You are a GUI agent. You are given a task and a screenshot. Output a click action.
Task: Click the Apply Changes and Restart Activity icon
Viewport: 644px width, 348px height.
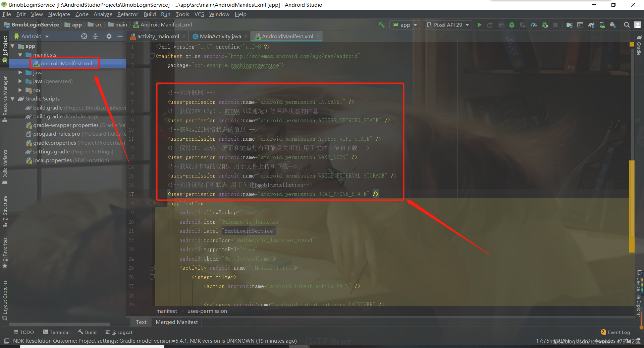coord(490,25)
